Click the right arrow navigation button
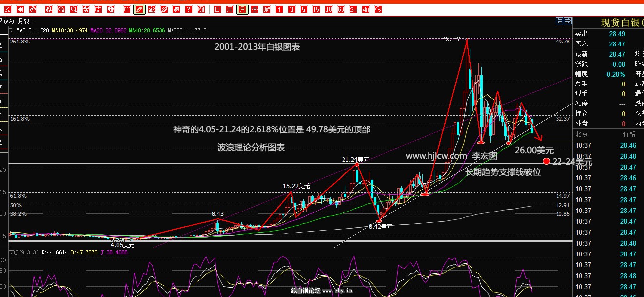 click(568, 21)
